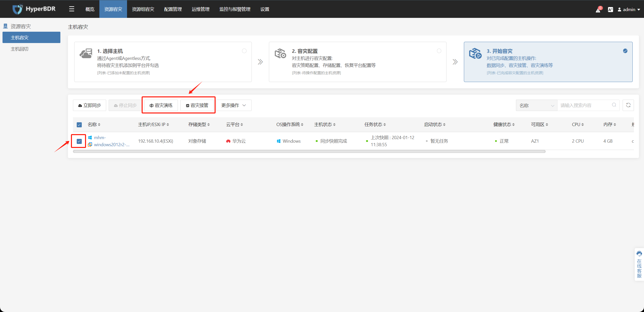644x312 pixels.
Task: Toggle the hamburger sidebar menu icon
Action: coord(72,9)
